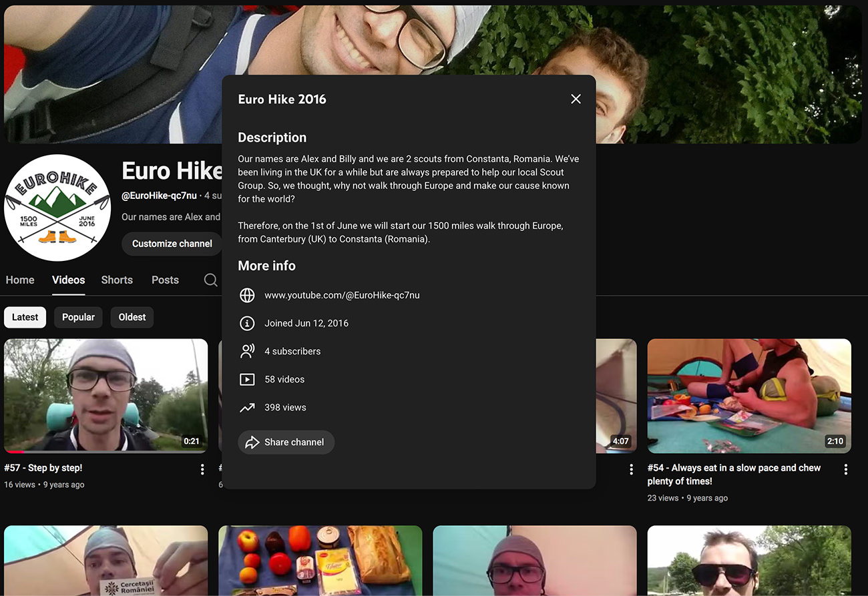Viewport: 868px width, 596px height.
Task: Select the Oldest filter chip
Action: tap(132, 317)
